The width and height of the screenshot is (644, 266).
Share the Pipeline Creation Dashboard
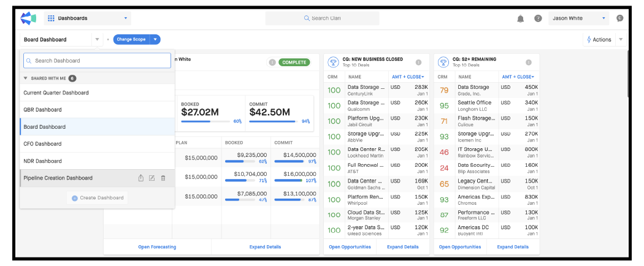click(141, 178)
